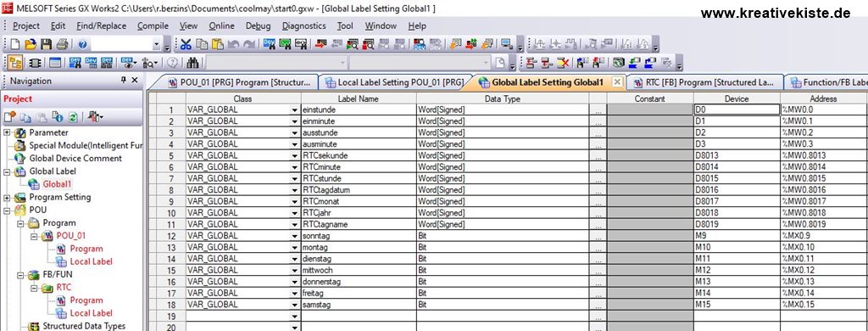Click the New Declaration After row icon
Viewport: 868px width, 331px height.
click(x=547, y=62)
